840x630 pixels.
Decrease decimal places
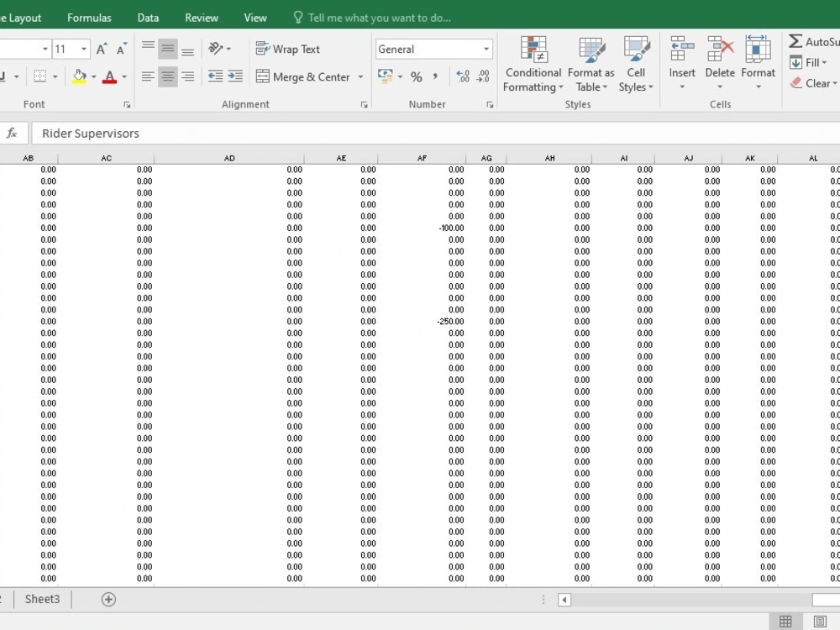point(483,76)
